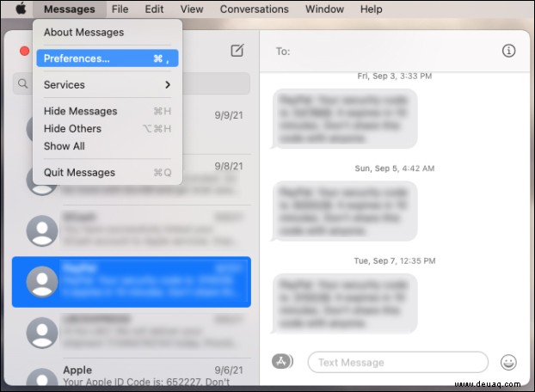This screenshot has height=392, width=535.
Task: Click the Messages menu bar item
Action: 70,9
